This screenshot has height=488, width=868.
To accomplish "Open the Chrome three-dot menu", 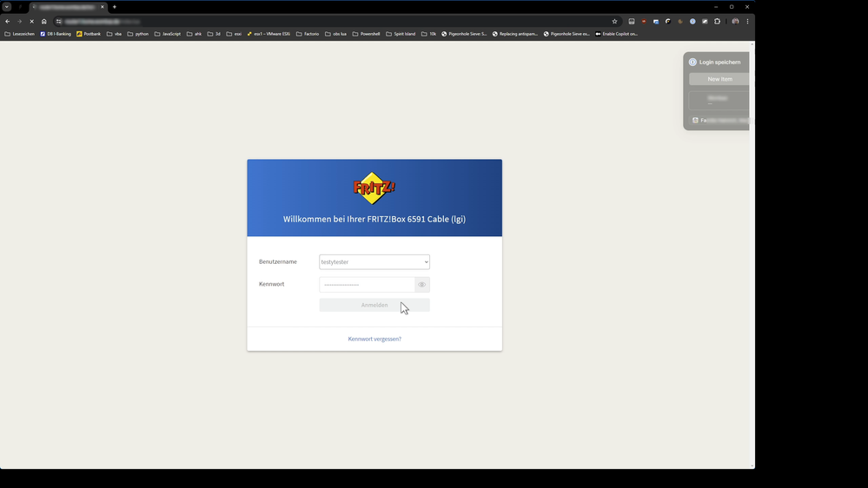I will [x=747, y=21].
